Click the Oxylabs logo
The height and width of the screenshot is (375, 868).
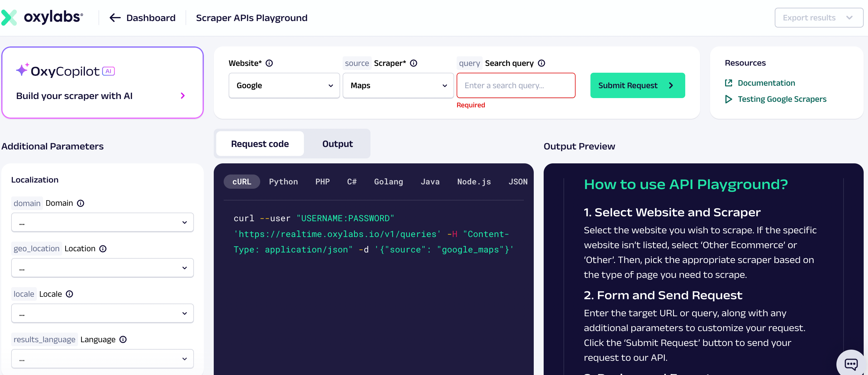pos(42,18)
